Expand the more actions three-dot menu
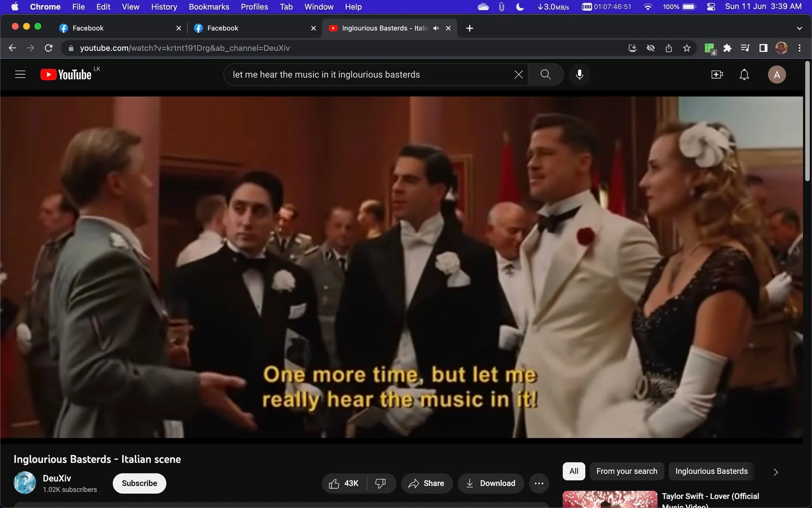The width and height of the screenshot is (812, 508). click(539, 483)
